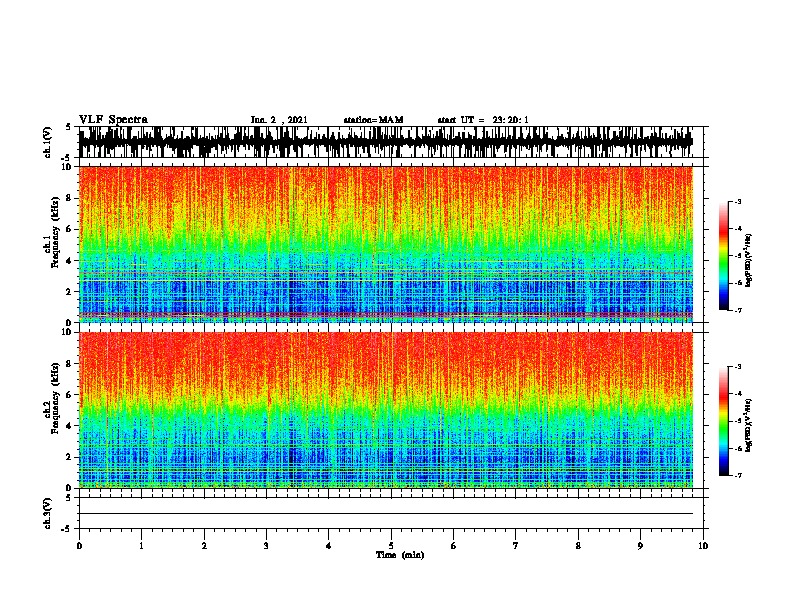Click the "Time (min)" axis label
This screenshot has height=612, width=792.
pyautogui.click(x=400, y=555)
